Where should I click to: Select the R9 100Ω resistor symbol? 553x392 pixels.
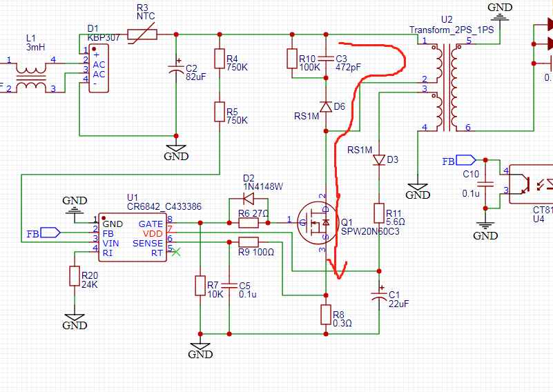(249, 242)
